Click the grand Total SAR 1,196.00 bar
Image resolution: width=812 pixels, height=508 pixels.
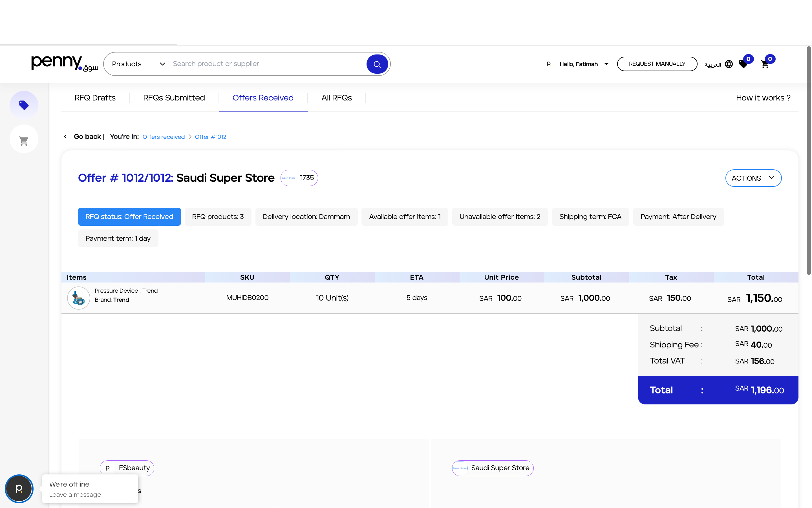coord(718,390)
